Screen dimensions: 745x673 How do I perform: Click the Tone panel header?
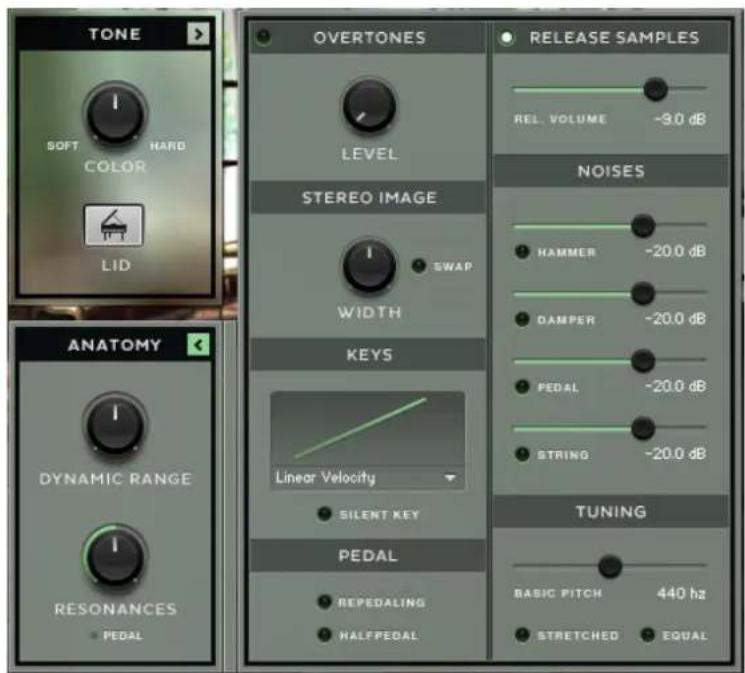click(x=114, y=34)
